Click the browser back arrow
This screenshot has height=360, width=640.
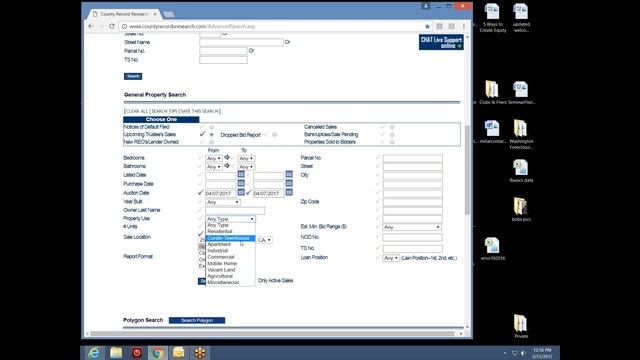pyautogui.click(x=91, y=26)
